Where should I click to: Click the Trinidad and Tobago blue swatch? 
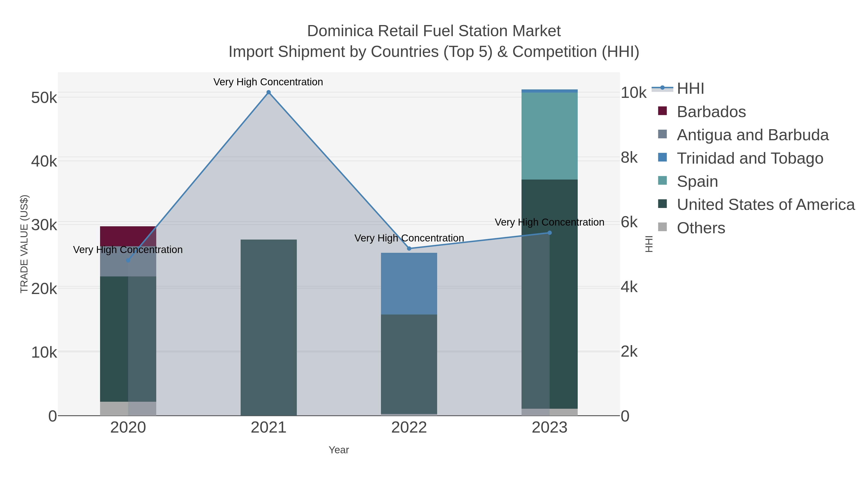pyautogui.click(x=663, y=157)
